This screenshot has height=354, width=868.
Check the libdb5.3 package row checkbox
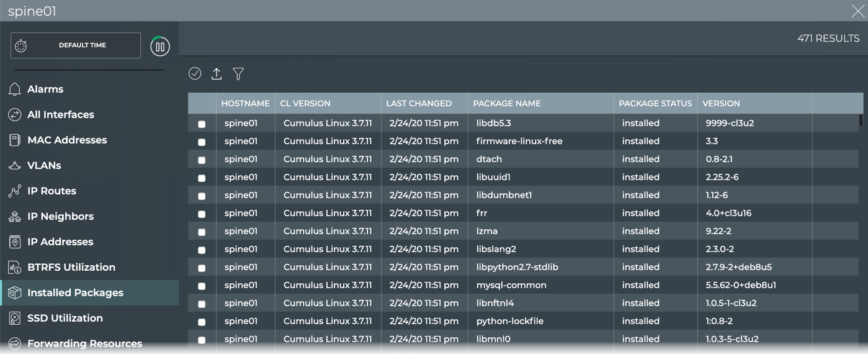(x=202, y=124)
